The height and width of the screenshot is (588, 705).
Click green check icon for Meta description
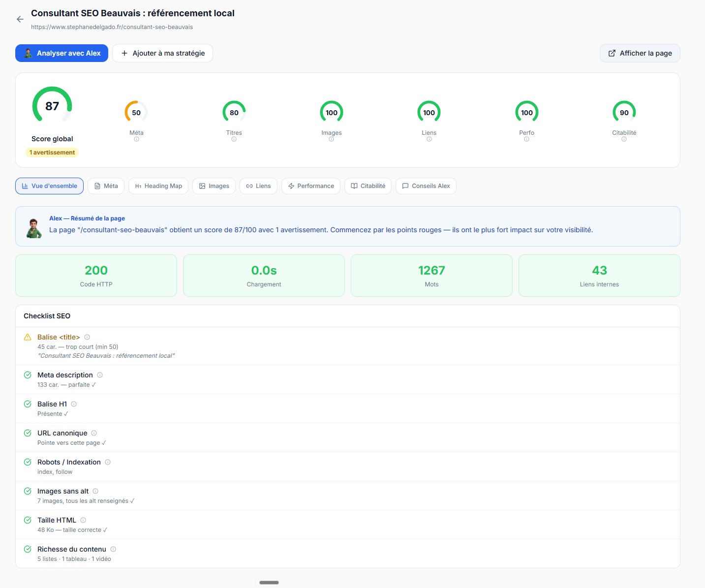28,375
